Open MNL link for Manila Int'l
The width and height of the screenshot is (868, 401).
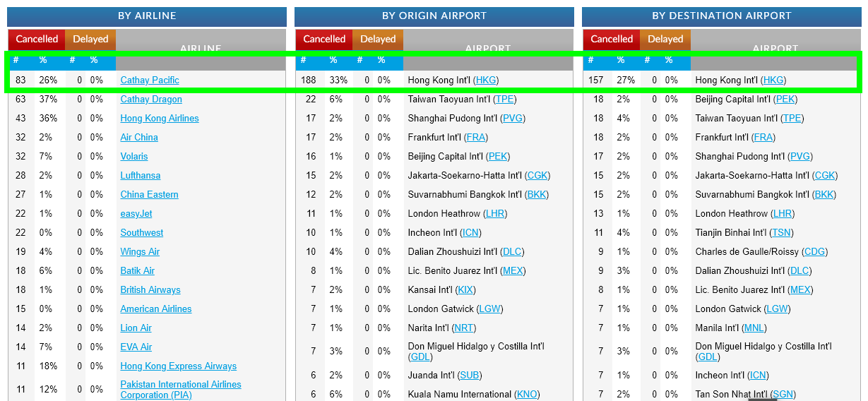(754, 328)
